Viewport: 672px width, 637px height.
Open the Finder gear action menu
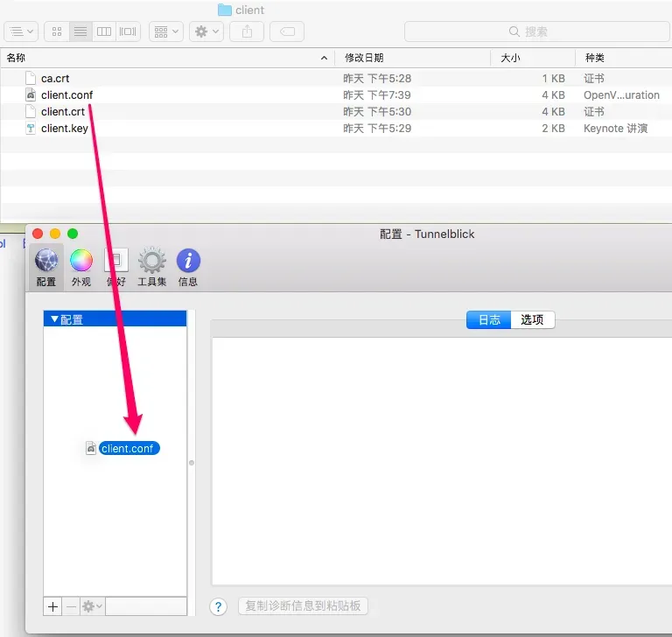pos(206,31)
